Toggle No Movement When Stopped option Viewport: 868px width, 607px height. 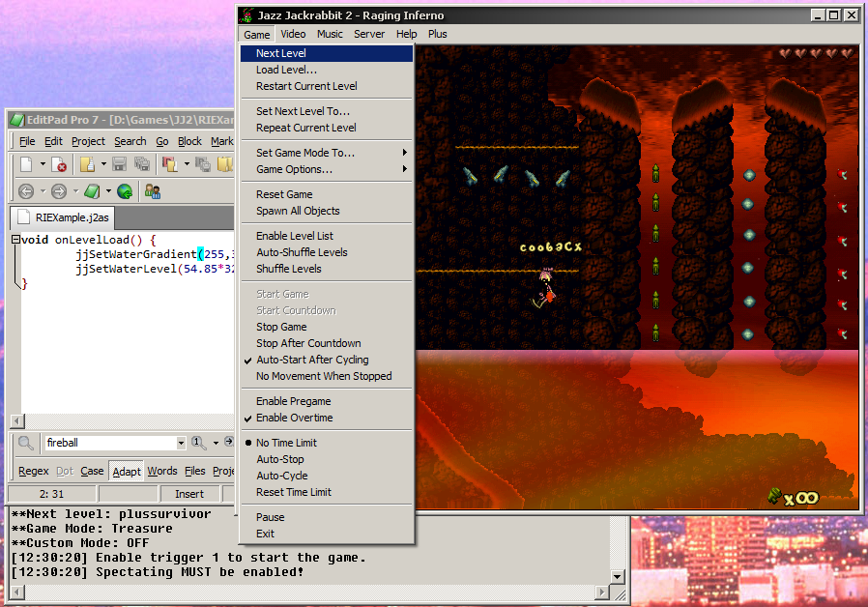[x=327, y=376]
